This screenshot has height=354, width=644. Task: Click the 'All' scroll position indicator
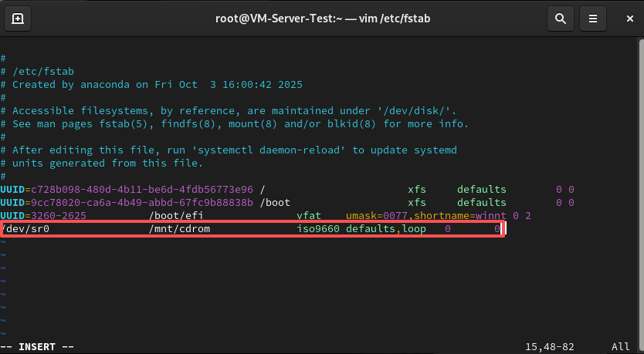pyautogui.click(x=620, y=347)
